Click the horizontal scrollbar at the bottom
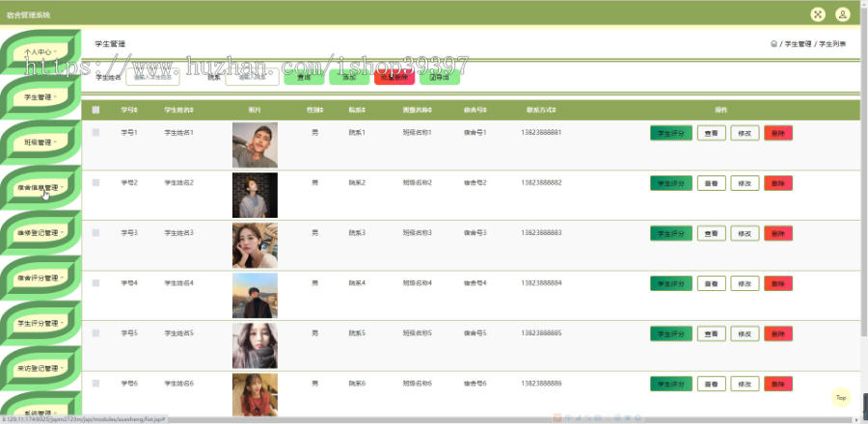Viewport: 868px width, 424px height. point(432,420)
